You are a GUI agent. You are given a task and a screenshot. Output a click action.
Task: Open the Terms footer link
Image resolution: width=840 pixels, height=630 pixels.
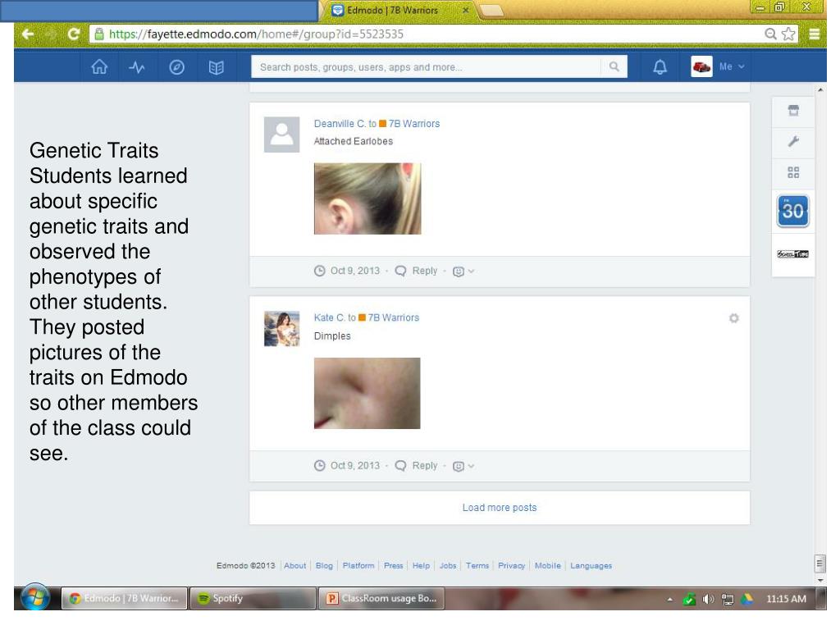477,566
